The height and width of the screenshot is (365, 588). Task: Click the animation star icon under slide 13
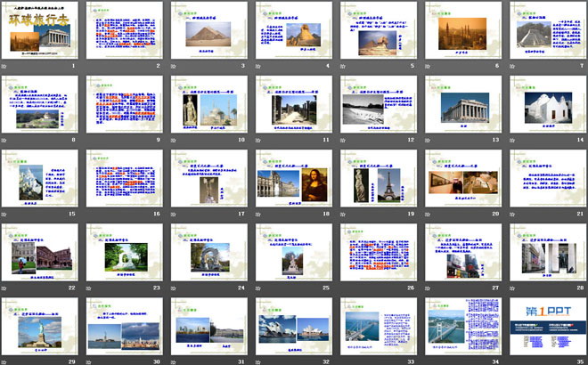(x=428, y=140)
